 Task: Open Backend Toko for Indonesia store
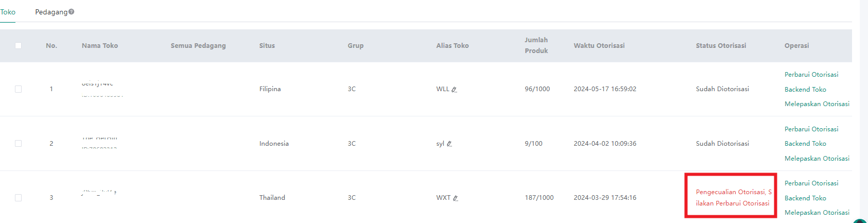click(805, 144)
